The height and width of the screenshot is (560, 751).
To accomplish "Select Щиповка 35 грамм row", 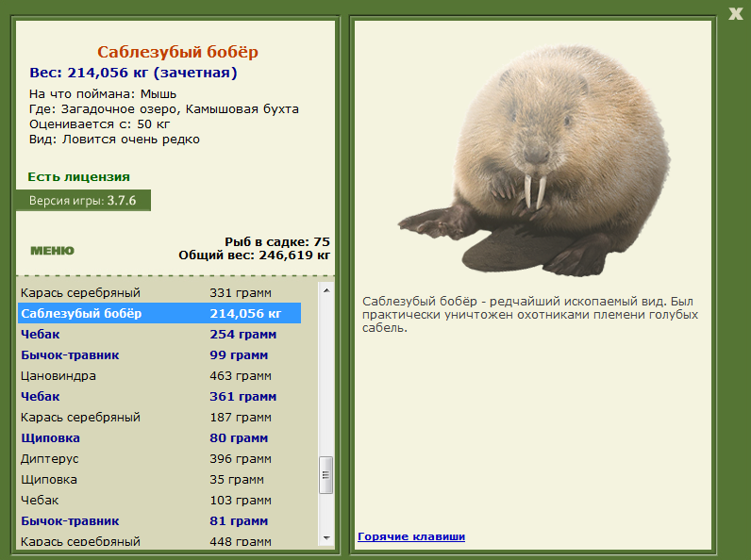I will coord(159,479).
